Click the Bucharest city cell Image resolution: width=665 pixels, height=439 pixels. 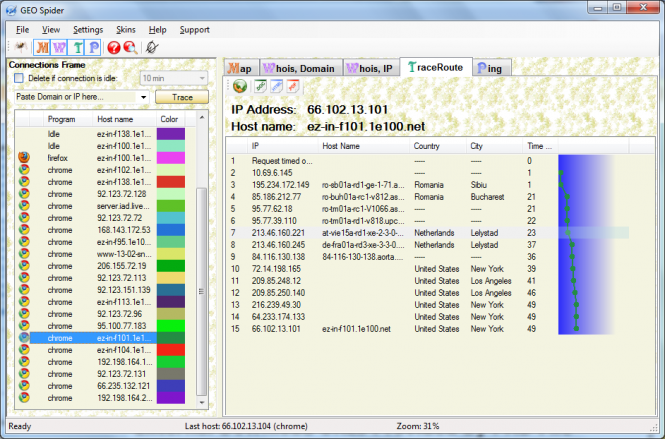(x=487, y=197)
